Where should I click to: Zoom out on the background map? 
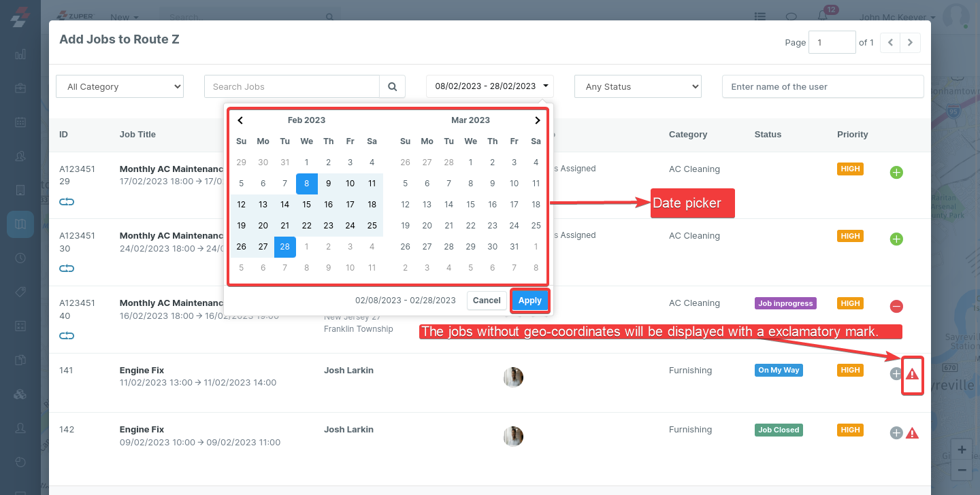pyautogui.click(x=962, y=470)
